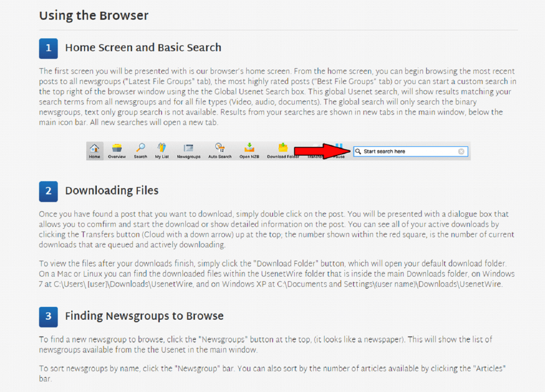Click the large red arrow graphic
This screenshot has width=545, height=392.
click(320, 151)
